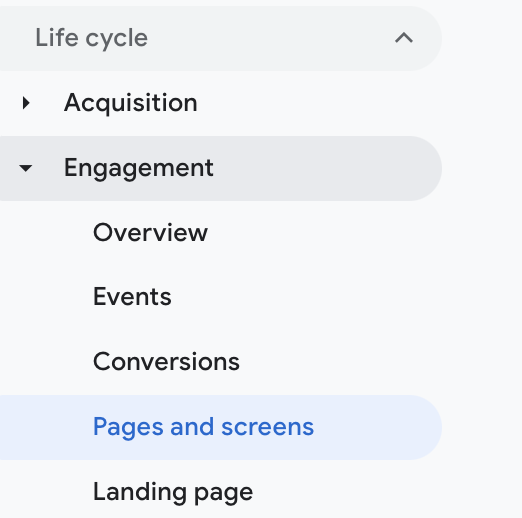Click the Acquisition label

pyautogui.click(x=131, y=103)
